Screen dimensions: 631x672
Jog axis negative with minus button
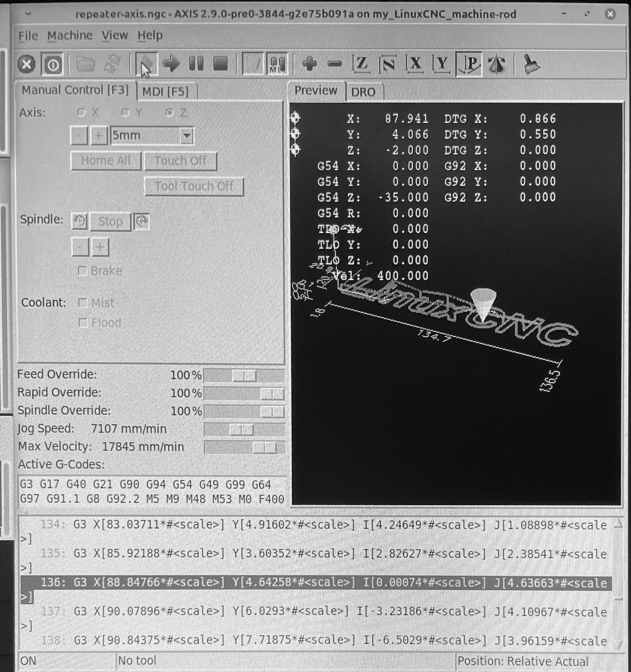[79, 136]
